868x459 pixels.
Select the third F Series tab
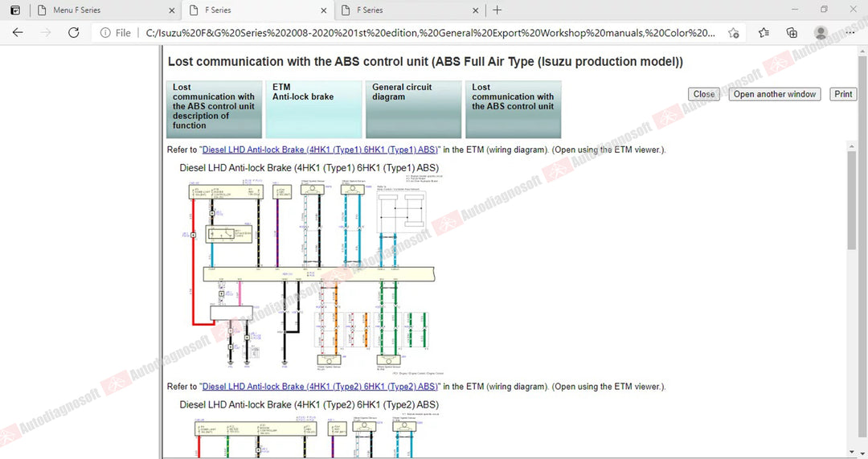click(409, 10)
